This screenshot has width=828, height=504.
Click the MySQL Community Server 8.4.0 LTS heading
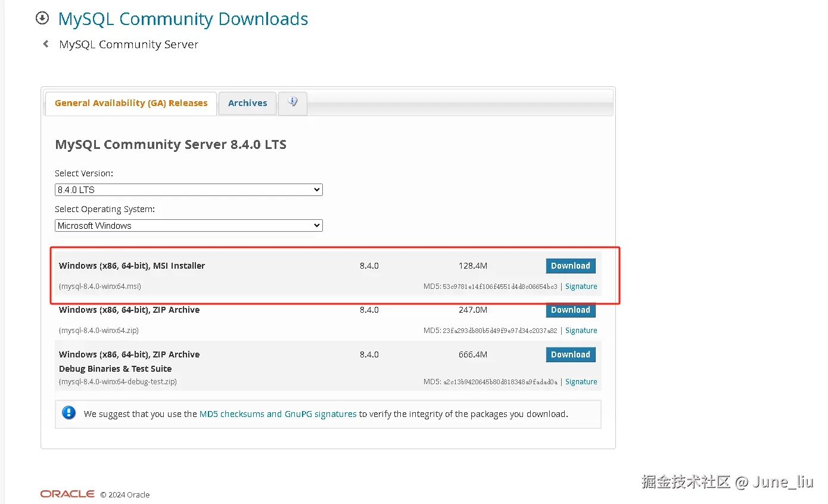click(170, 145)
